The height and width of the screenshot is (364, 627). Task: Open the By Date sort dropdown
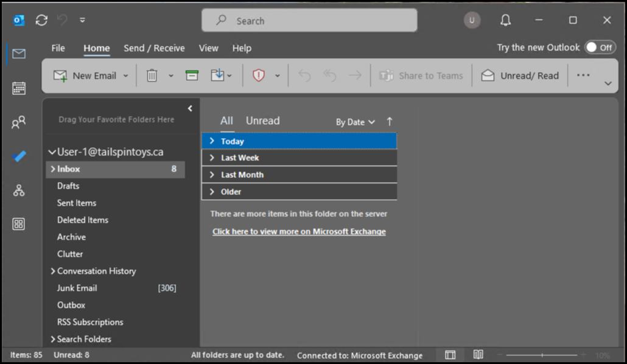(355, 122)
